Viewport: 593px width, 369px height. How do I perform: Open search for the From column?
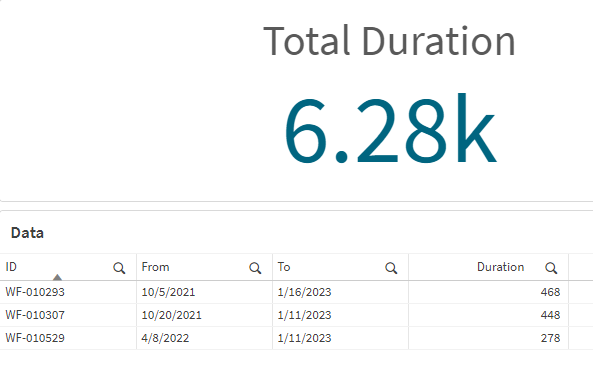click(x=255, y=268)
